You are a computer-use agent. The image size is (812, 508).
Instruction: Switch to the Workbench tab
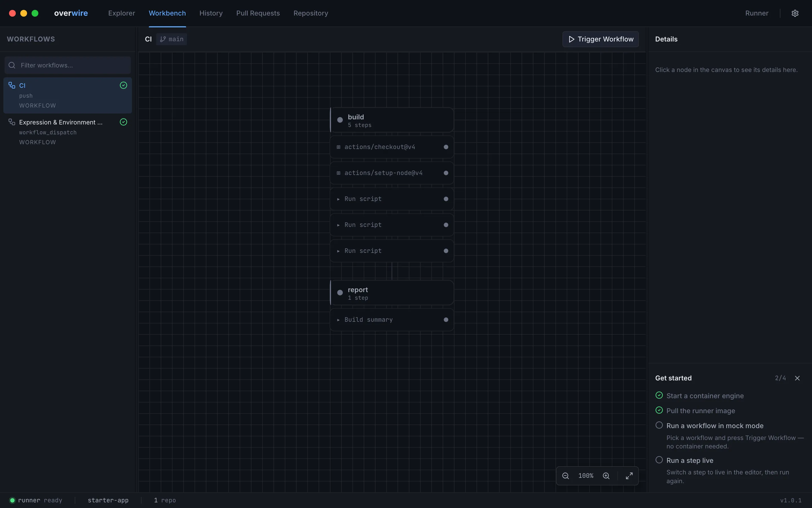167,13
